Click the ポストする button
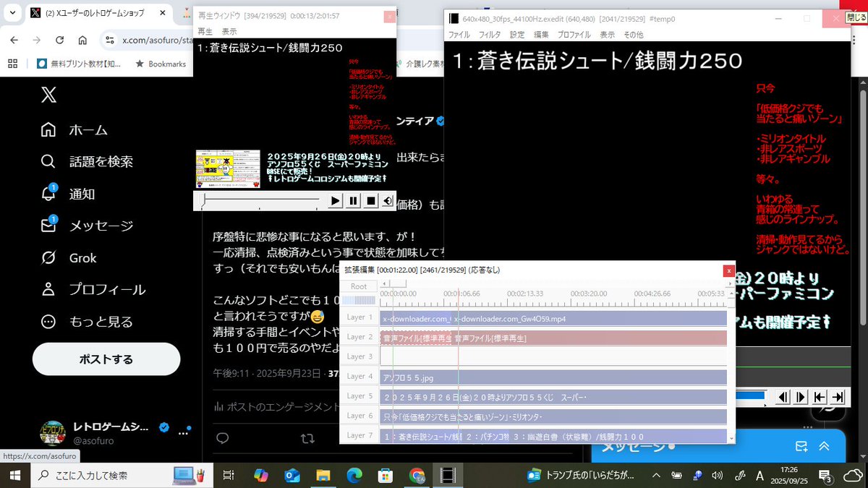Image resolution: width=868 pixels, height=488 pixels. tap(106, 359)
